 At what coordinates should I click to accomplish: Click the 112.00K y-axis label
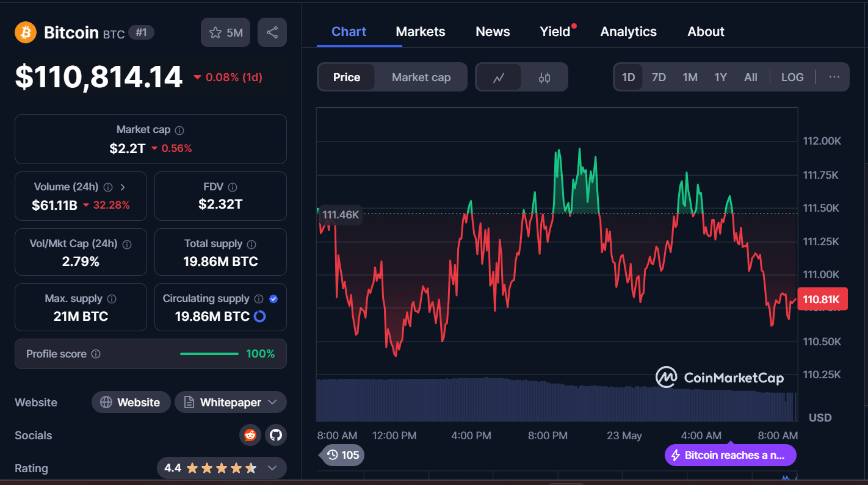(x=822, y=141)
